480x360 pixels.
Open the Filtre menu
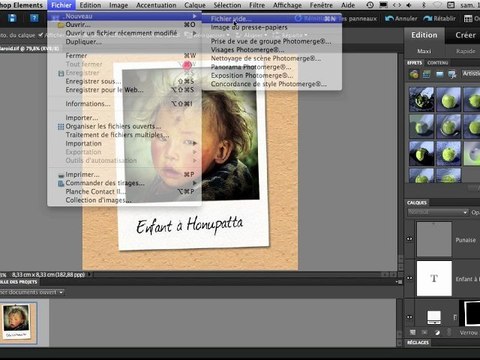(x=257, y=5)
